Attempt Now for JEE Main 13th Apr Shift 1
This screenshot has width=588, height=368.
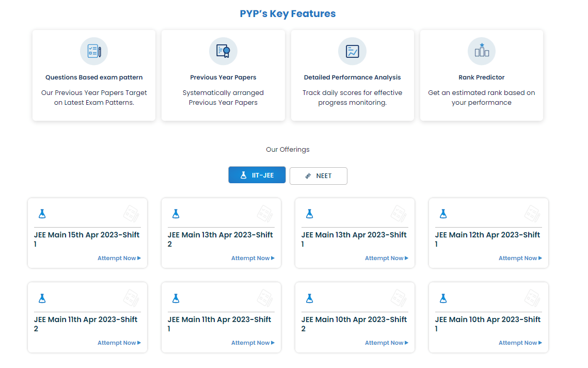pos(386,258)
